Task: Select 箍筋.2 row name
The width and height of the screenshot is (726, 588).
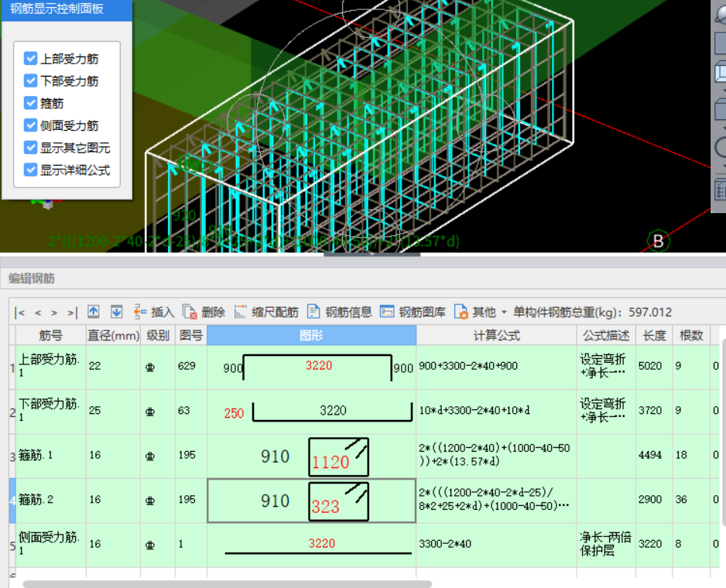Action: coord(51,500)
